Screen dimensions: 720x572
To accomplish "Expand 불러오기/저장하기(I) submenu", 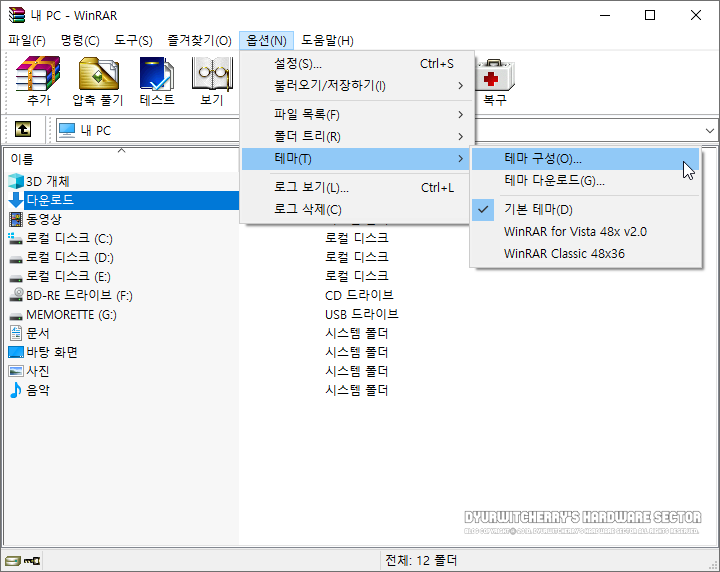I will (x=355, y=85).
